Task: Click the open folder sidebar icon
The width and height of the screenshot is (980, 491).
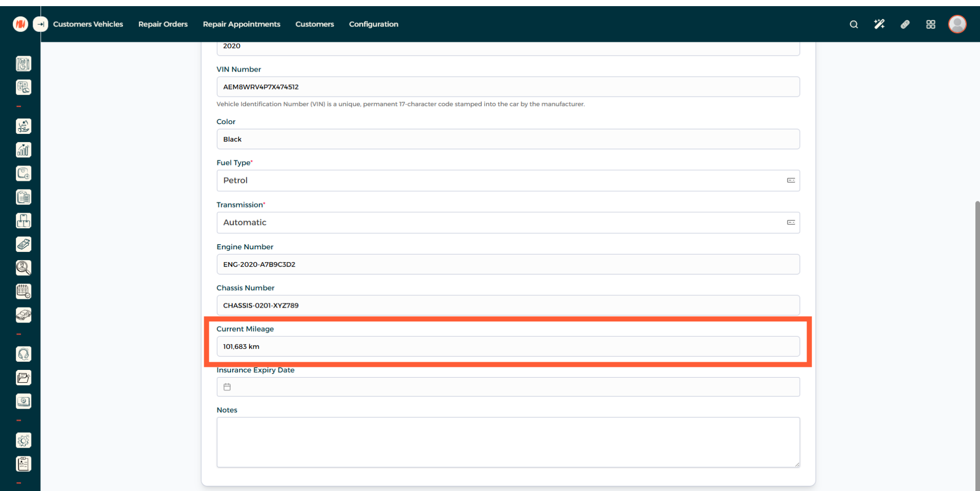Action: 23,378
